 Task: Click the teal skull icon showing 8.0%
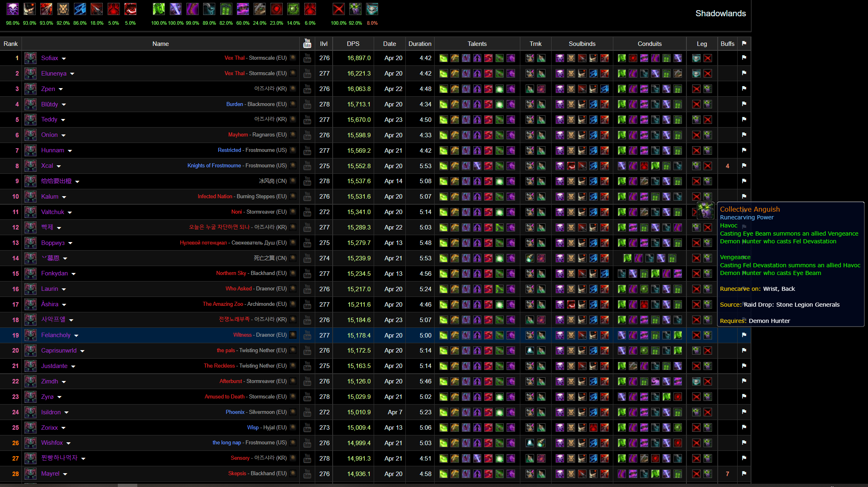pyautogui.click(x=372, y=9)
